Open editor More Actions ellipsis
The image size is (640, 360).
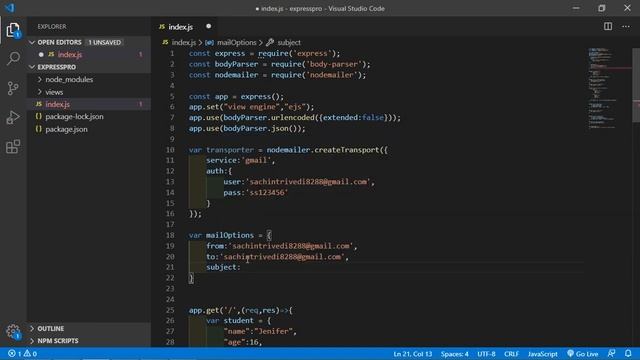pos(626,27)
